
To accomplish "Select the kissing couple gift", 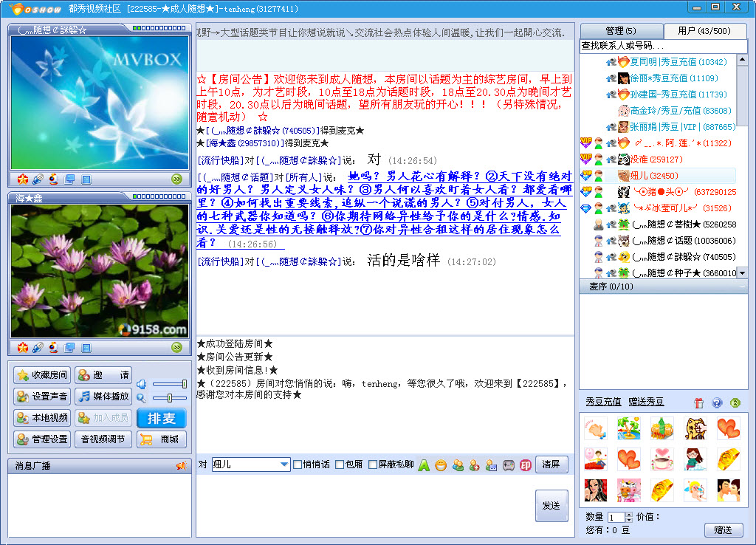I will click(x=729, y=490).
